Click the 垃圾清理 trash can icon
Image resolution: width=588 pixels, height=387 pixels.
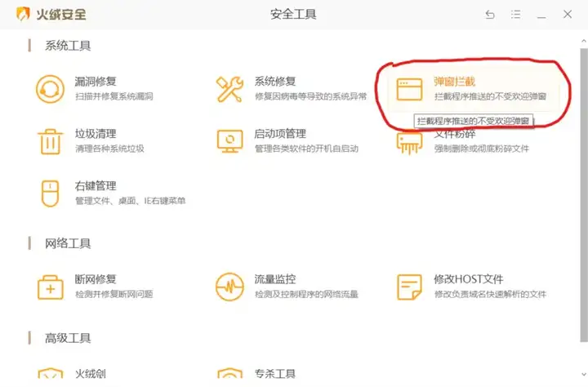pyautogui.click(x=50, y=141)
